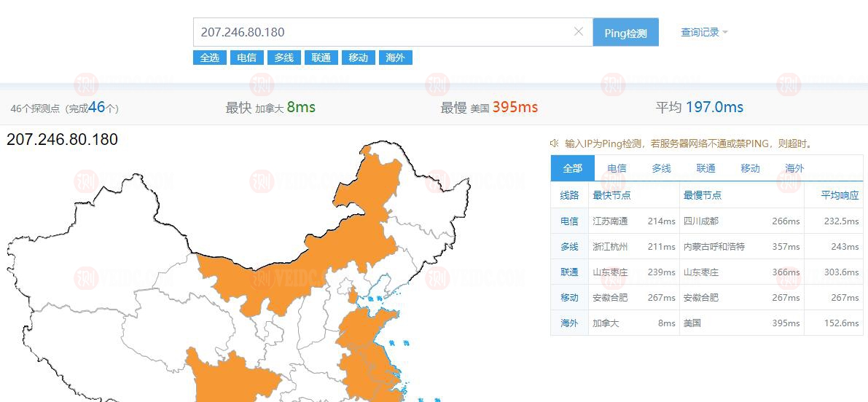Switch to the 多线 tab in results table
Screen dimensions: 868x402
[661, 168]
